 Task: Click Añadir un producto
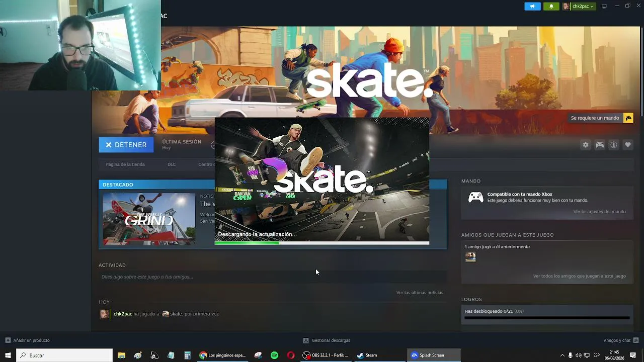click(31, 340)
